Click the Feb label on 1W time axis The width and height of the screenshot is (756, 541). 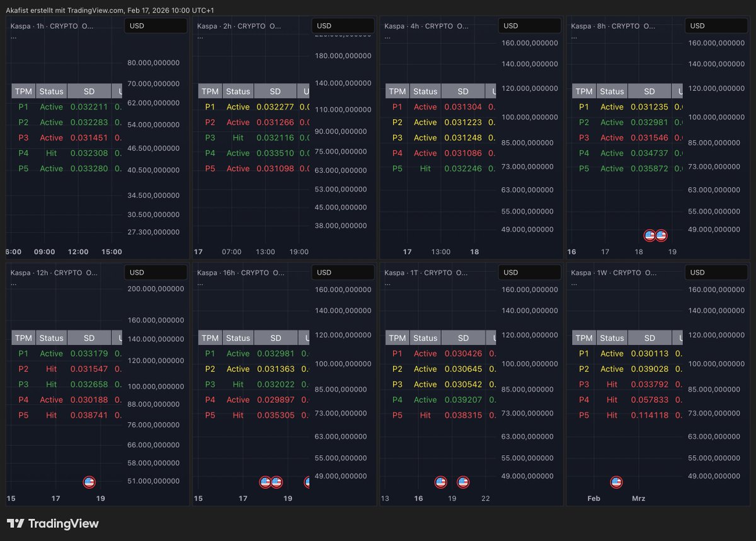pyautogui.click(x=593, y=498)
